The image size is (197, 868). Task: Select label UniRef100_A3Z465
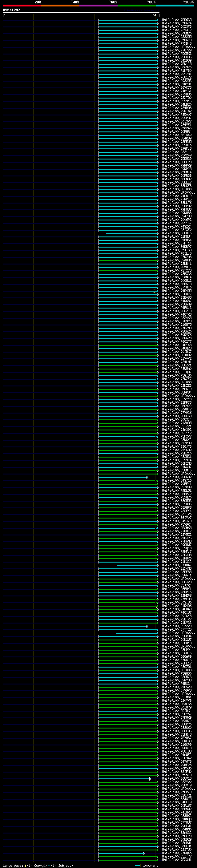[x=176, y=318]
